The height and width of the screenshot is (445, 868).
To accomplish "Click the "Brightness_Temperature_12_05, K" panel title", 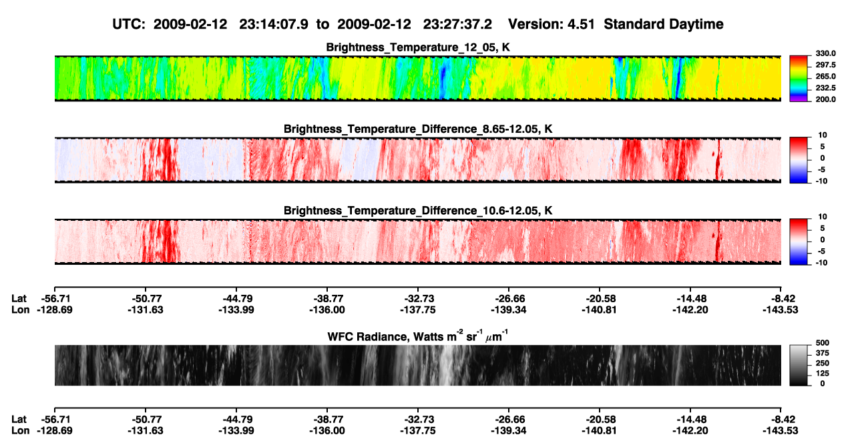I will 418,47.
